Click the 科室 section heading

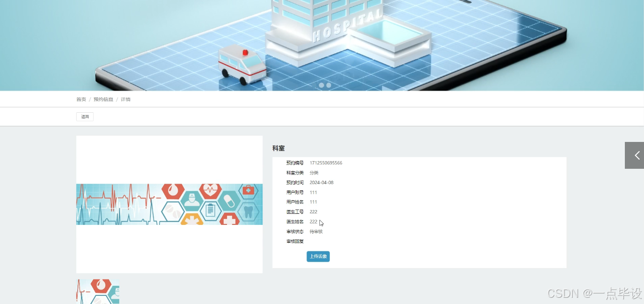[279, 148]
